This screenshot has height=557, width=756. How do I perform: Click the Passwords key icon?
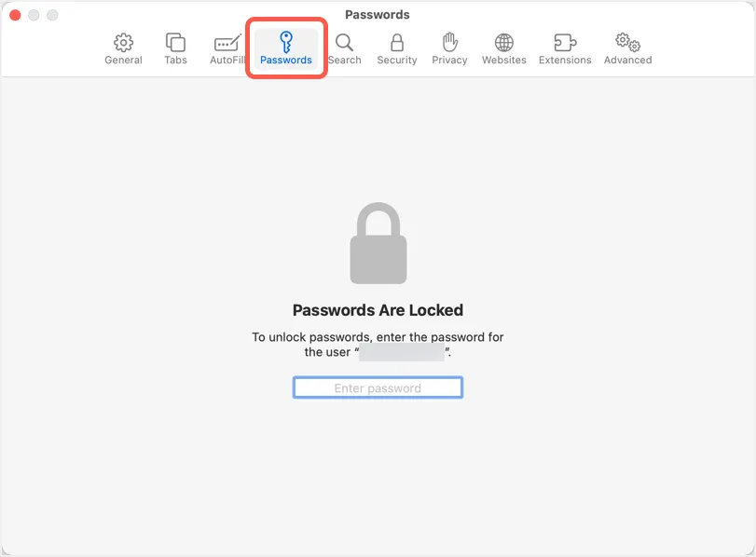pos(286,42)
